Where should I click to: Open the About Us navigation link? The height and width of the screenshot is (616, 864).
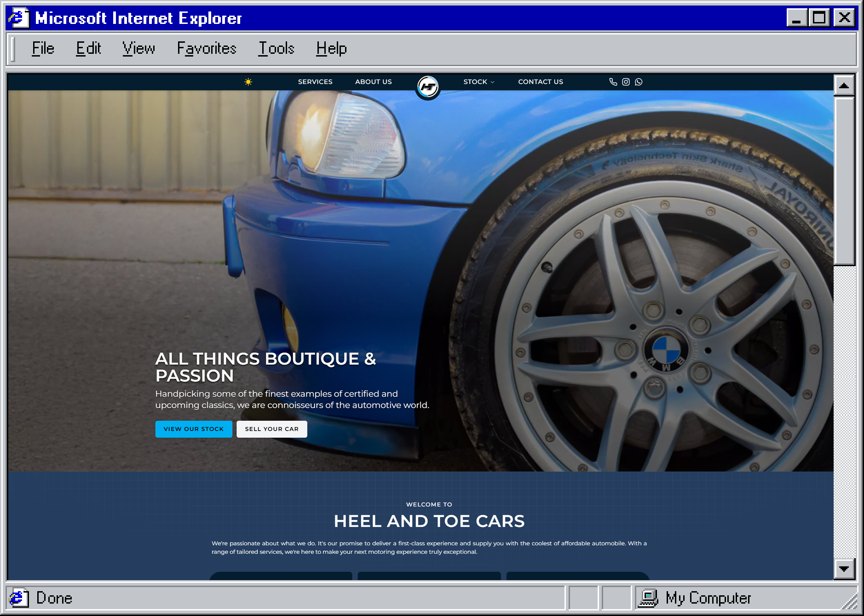(x=373, y=82)
